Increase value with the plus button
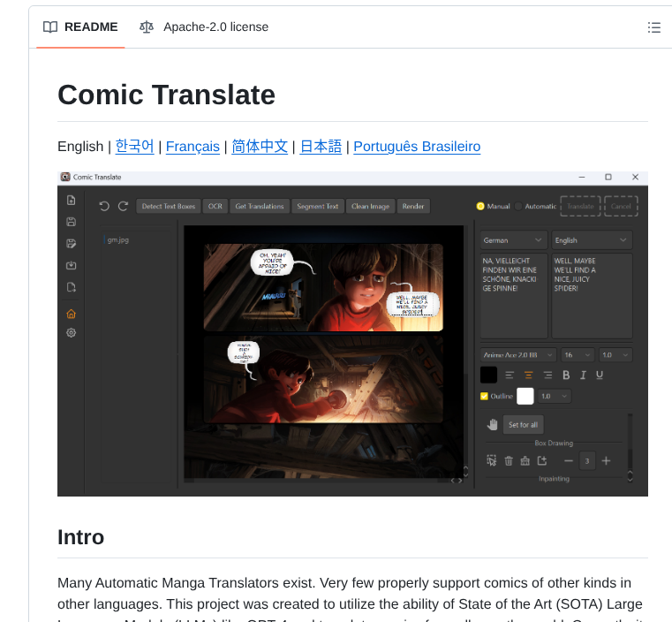 click(606, 461)
